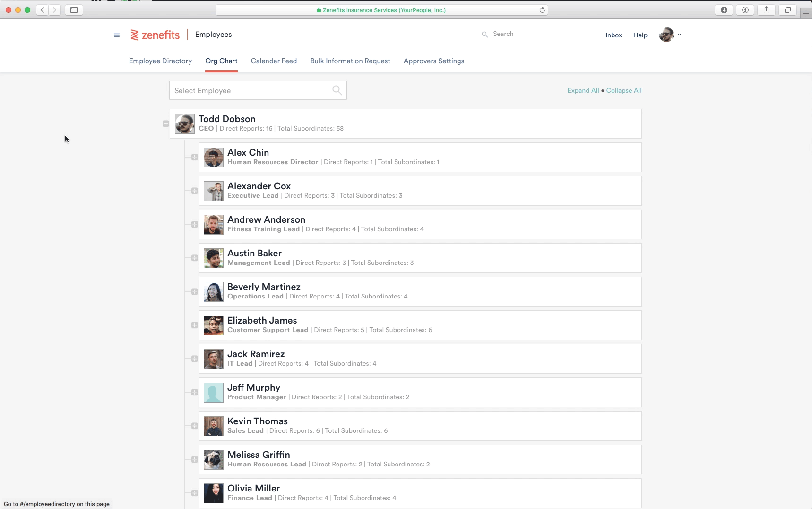
Task: Expand Alex Chin's direct reports
Action: click(195, 157)
